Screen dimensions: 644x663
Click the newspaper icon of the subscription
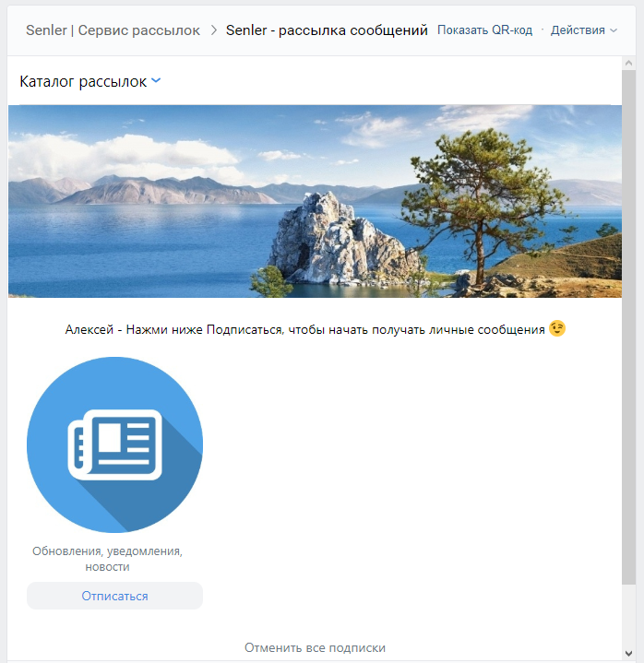(x=114, y=445)
